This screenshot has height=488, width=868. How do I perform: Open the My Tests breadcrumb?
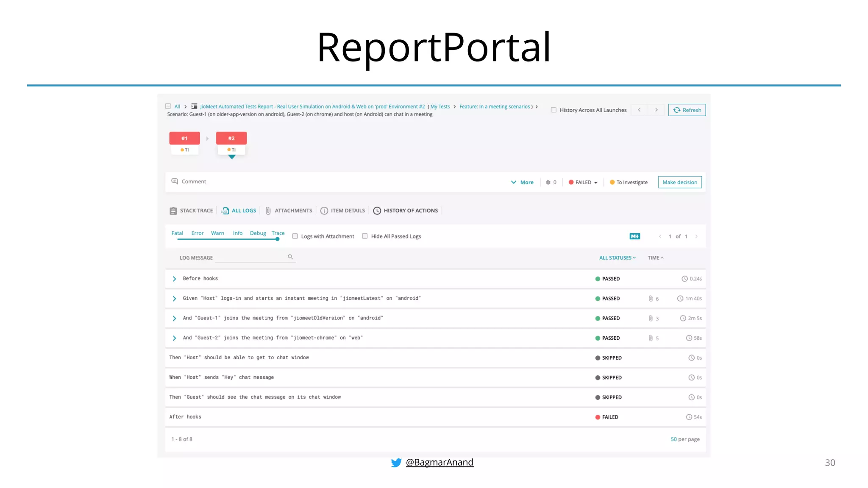[x=440, y=107]
